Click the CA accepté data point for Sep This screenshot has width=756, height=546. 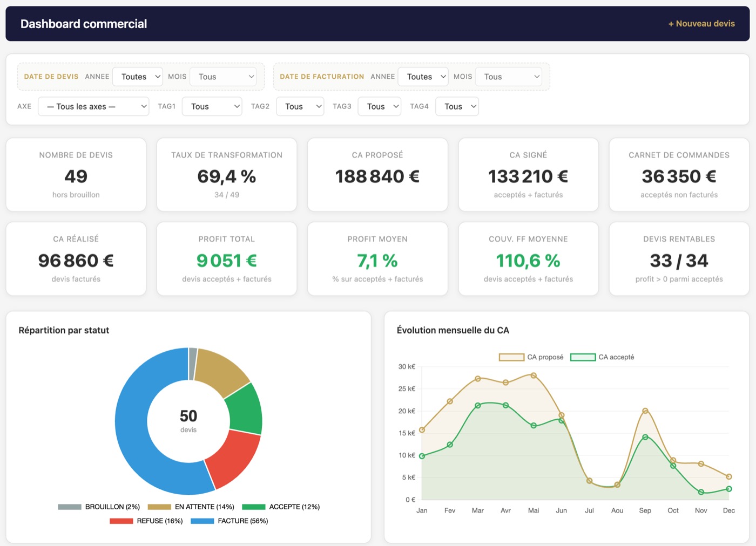click(645, 437)
